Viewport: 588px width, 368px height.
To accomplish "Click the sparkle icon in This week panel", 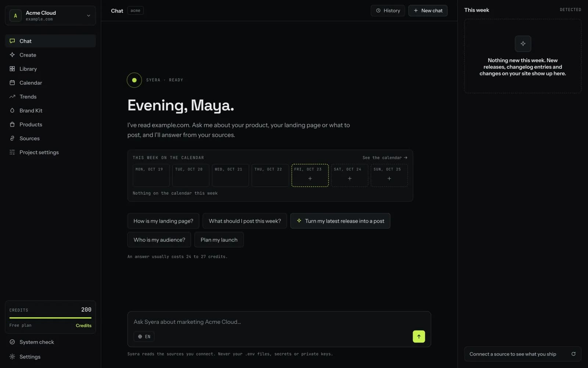I will pos(523,43).
